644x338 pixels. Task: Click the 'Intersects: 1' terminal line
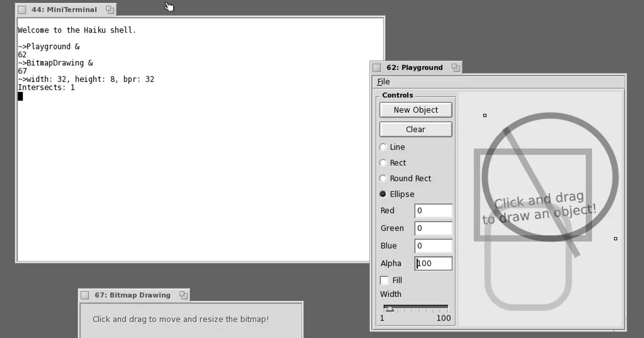pos(46,88)
